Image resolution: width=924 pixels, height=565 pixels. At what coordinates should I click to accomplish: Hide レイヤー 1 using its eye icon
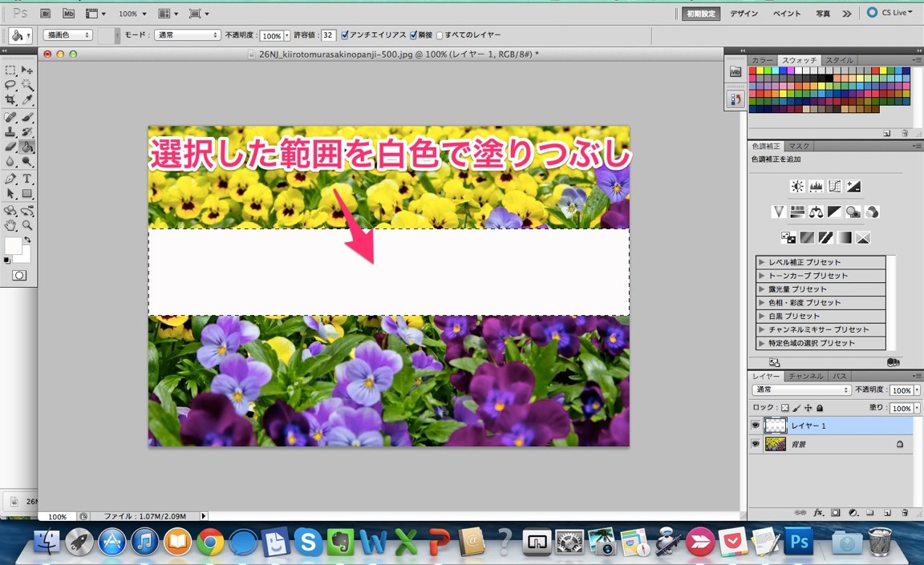(755, 426)
